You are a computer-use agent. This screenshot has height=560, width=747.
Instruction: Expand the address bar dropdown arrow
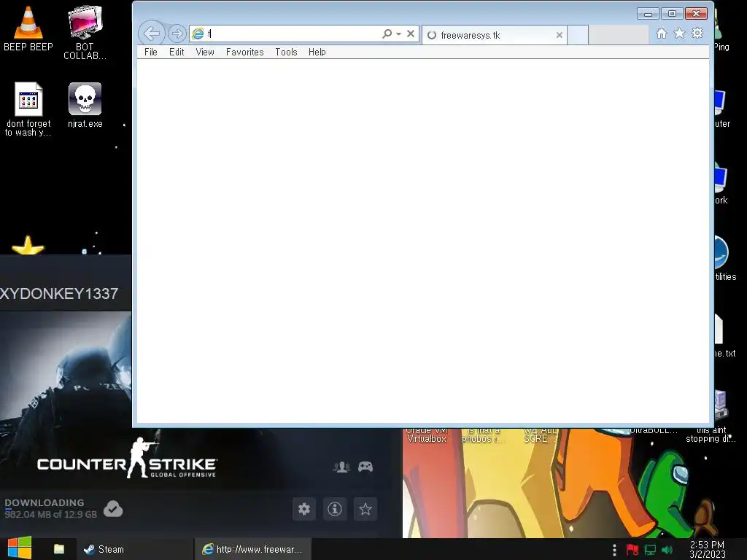coord(399,34)
